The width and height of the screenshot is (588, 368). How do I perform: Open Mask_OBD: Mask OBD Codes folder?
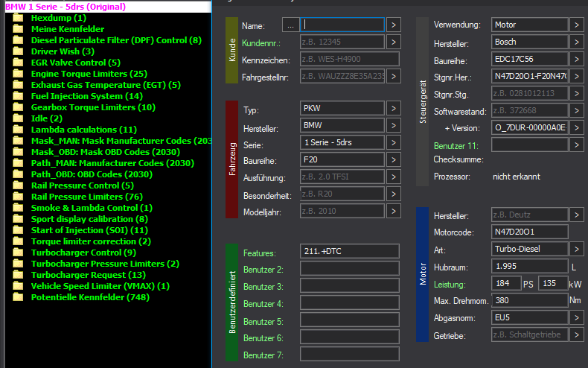pyautogui.click(x=106, y=152)
